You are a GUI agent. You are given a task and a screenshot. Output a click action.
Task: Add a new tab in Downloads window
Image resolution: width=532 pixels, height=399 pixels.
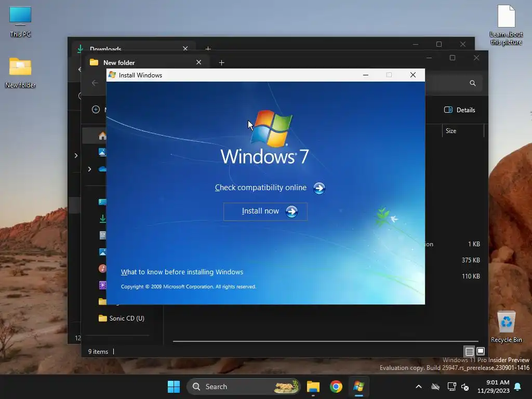coord(208,48)
